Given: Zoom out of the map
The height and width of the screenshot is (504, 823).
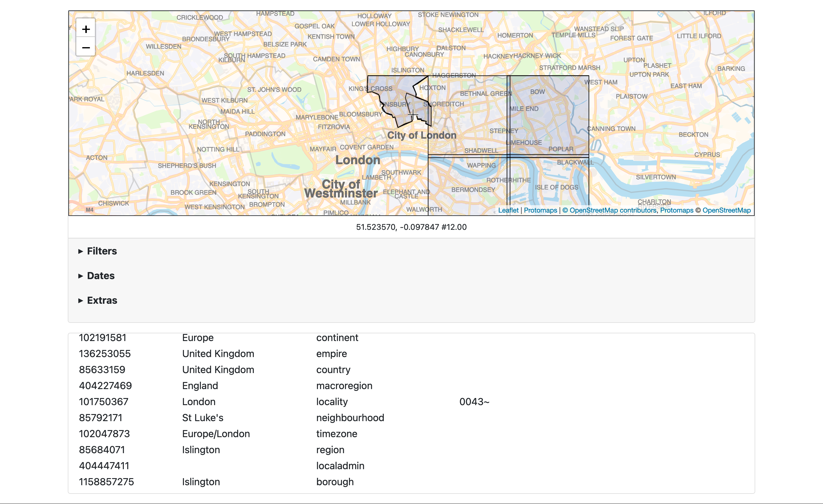Looking at the screenshot, I should [86, 48].
